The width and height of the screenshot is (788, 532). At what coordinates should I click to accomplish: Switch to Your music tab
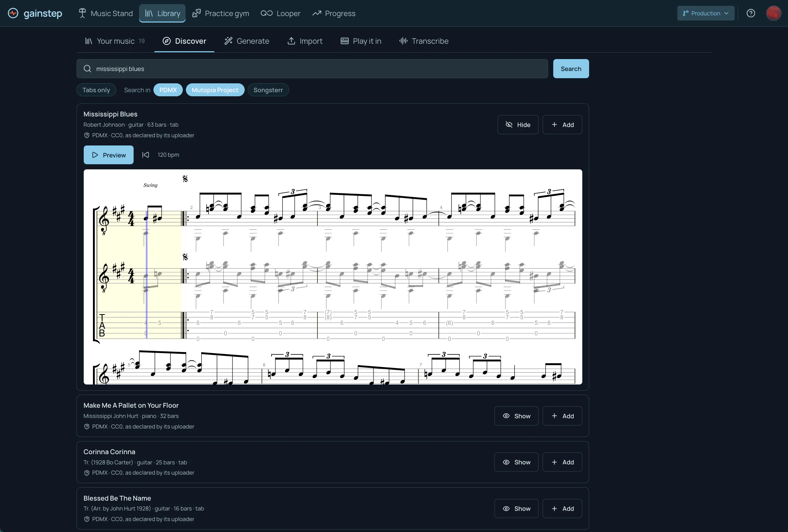click(x=115, y=41)
